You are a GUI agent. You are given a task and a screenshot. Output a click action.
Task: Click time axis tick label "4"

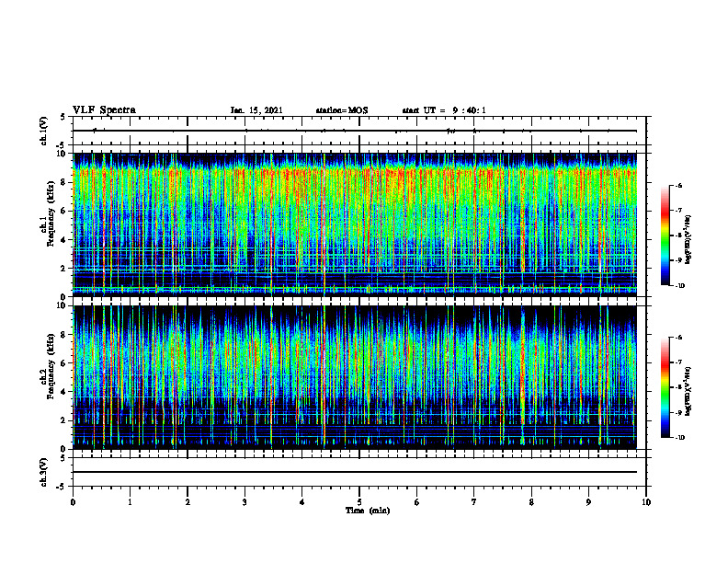point(301,502)
